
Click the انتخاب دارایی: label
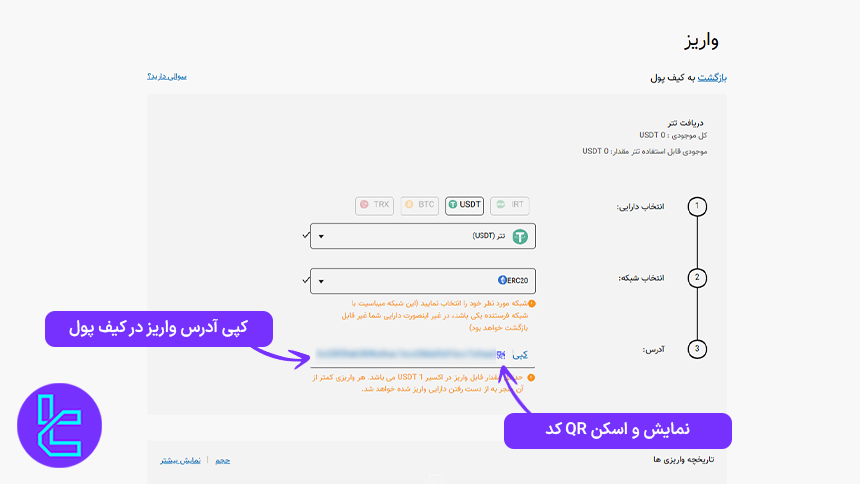click(640, 207)
